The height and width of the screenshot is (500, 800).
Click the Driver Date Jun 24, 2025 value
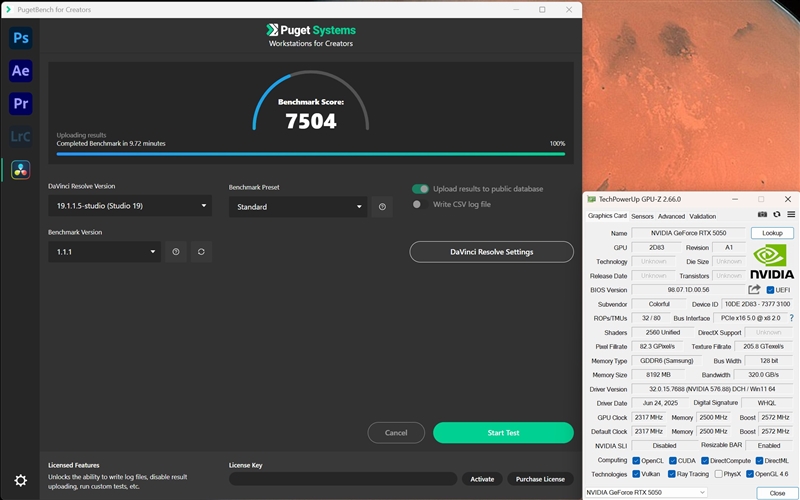[660, 403]
